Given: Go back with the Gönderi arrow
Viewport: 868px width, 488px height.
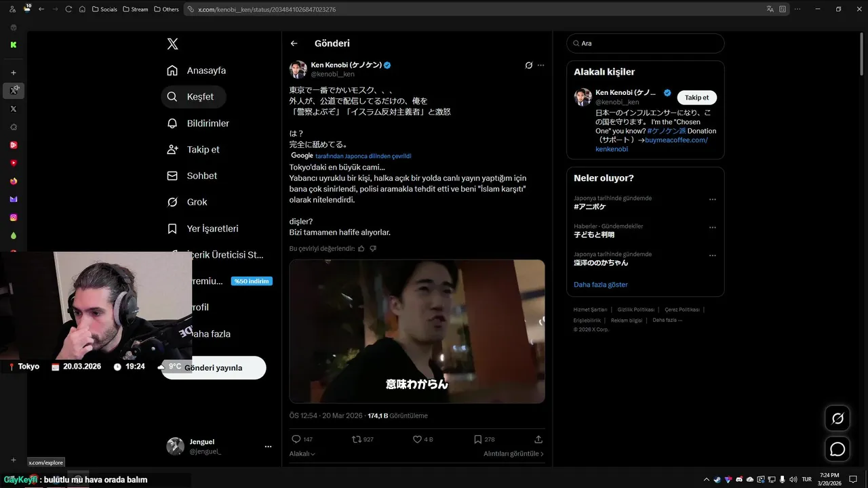Looking at the screenshot, I should click(294, 43).
